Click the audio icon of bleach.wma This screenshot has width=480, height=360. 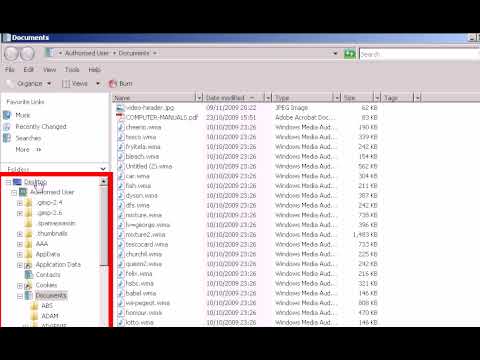[x=120, y=156]
